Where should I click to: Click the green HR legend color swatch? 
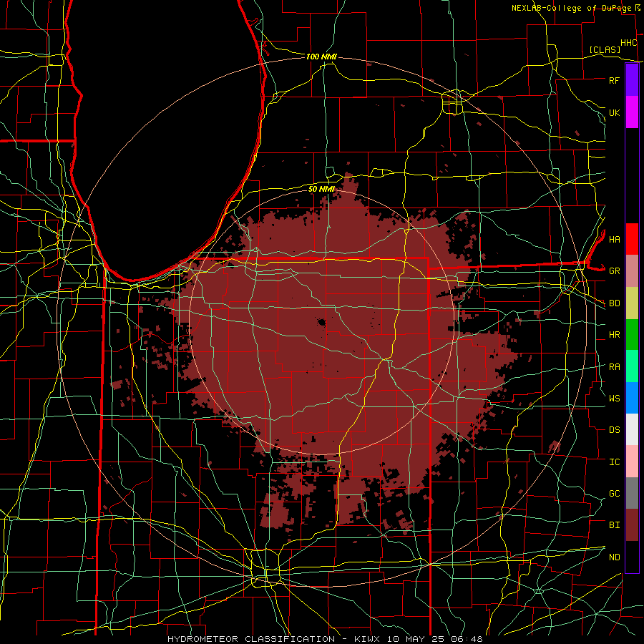632,335
